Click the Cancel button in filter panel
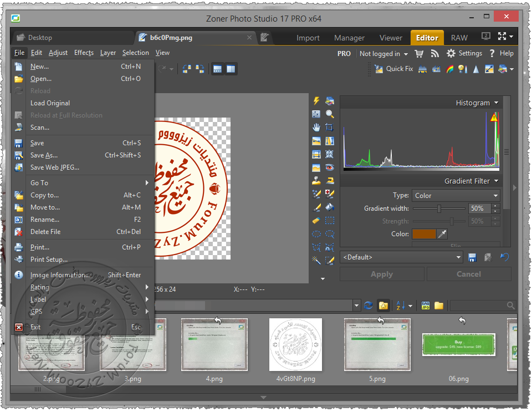 469,274
